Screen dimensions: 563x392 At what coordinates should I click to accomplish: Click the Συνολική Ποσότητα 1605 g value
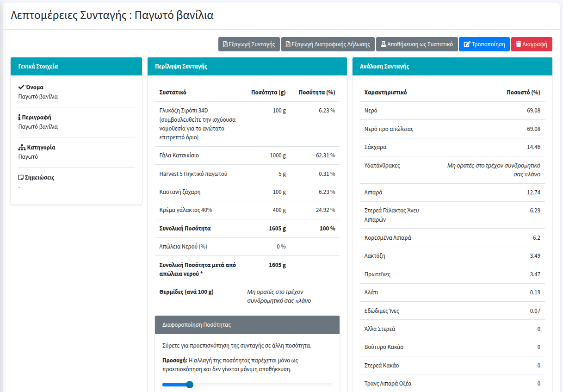[277, 229]
